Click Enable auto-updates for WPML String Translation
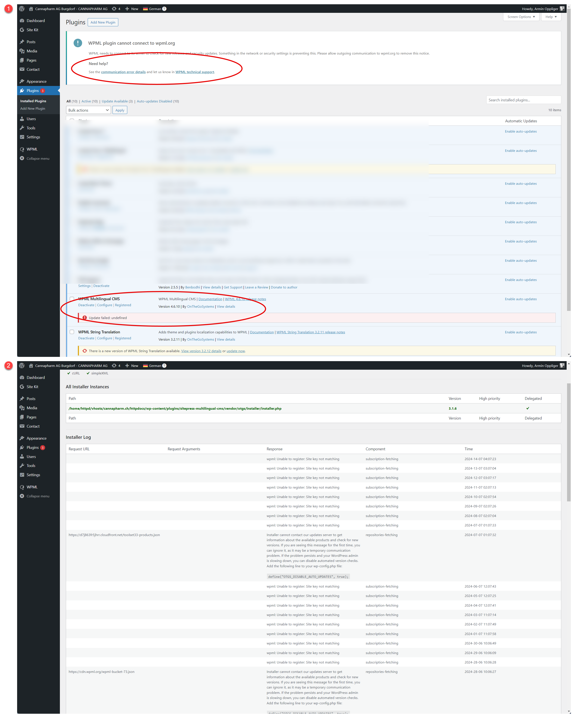588x718 pixels. 521,332
